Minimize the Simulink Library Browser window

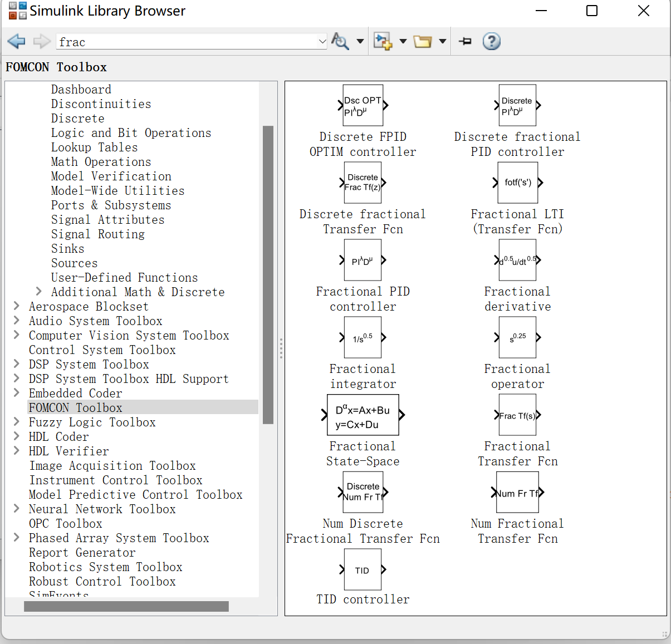tap(541, 11)
